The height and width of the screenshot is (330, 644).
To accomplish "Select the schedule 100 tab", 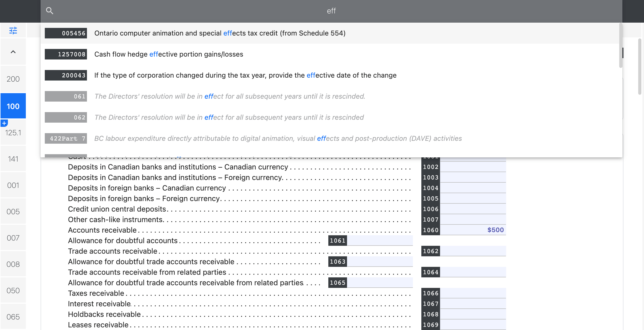I will 13,106.
